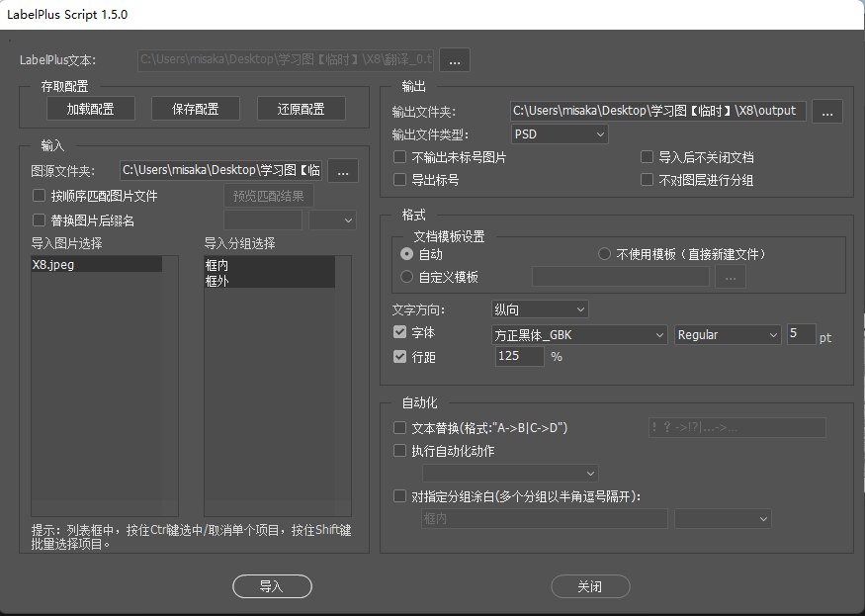
Task: Open dropdown beside the 框内 paint-white field
Action: pyautogui.click(x=722, y=518)
